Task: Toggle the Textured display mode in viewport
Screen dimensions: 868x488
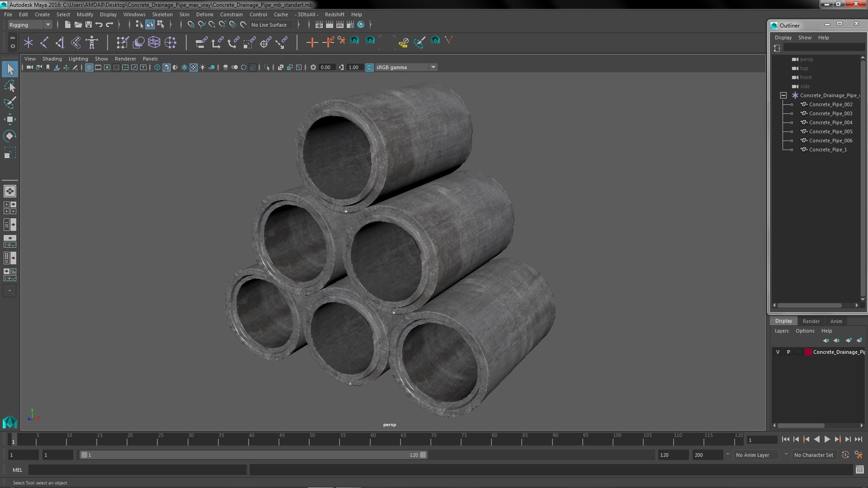Action: click(x=193, y=67)
